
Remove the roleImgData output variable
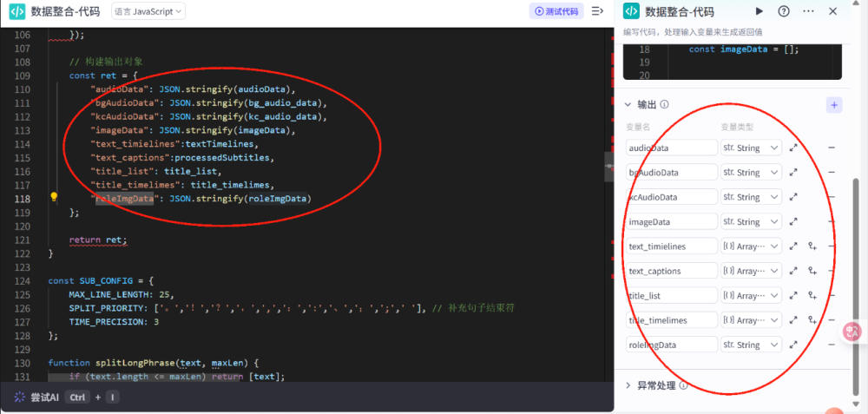point(832,345)
